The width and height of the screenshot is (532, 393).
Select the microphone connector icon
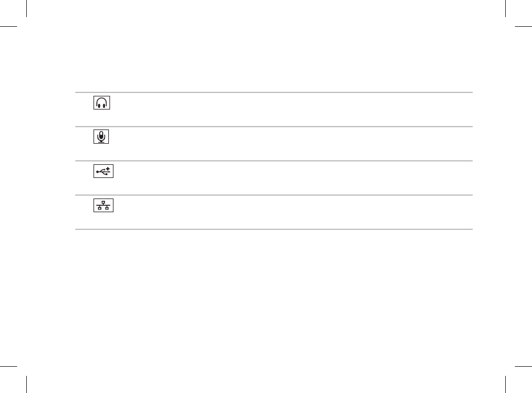pos(101,136)
